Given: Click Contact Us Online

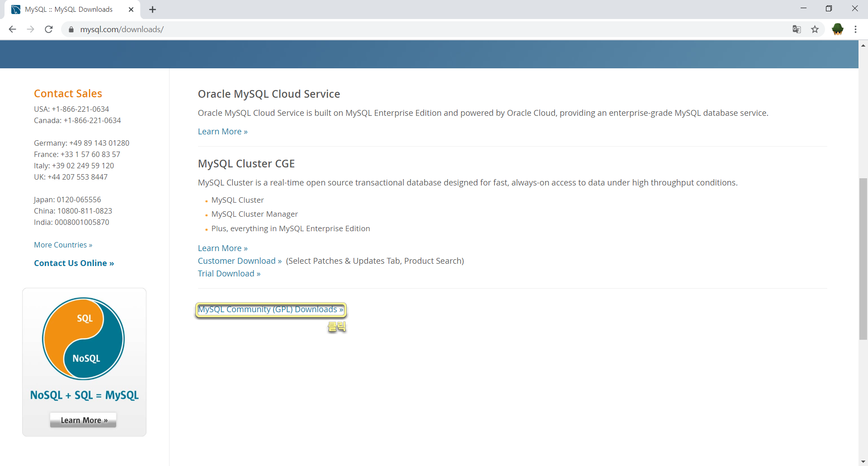Looking at the screenshot, I should [x=74, y=263].
